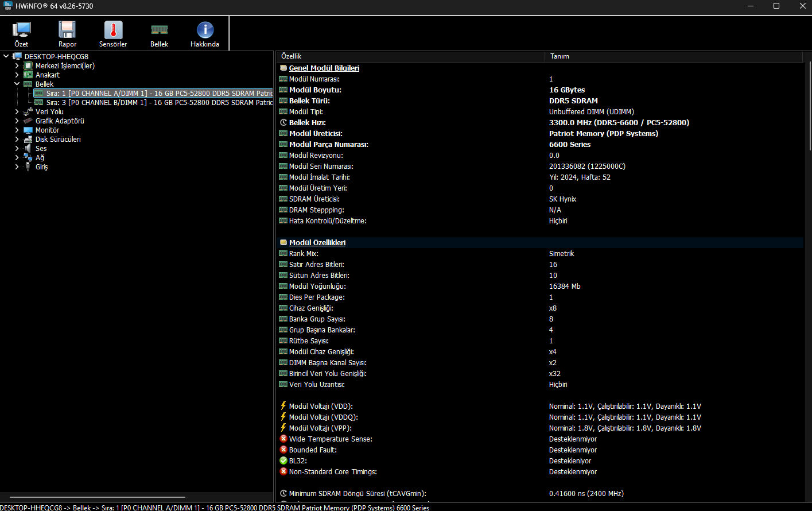Screen dimensions: 812x511
Task: Expand the Disk Sürücüleri node
Action: 17,139
